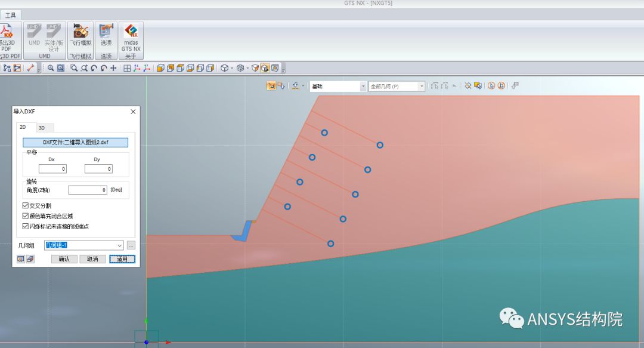Viewport: 644px width, 348px height.
Task: Click the 取消 cancel button
Action: pyautogui.click(x=92, y=259)
